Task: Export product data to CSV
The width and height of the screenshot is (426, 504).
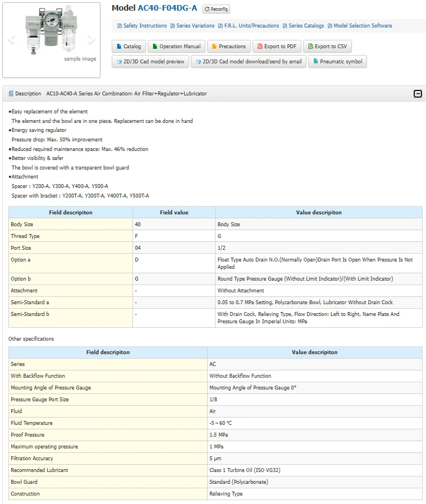Action: [327, 47]
